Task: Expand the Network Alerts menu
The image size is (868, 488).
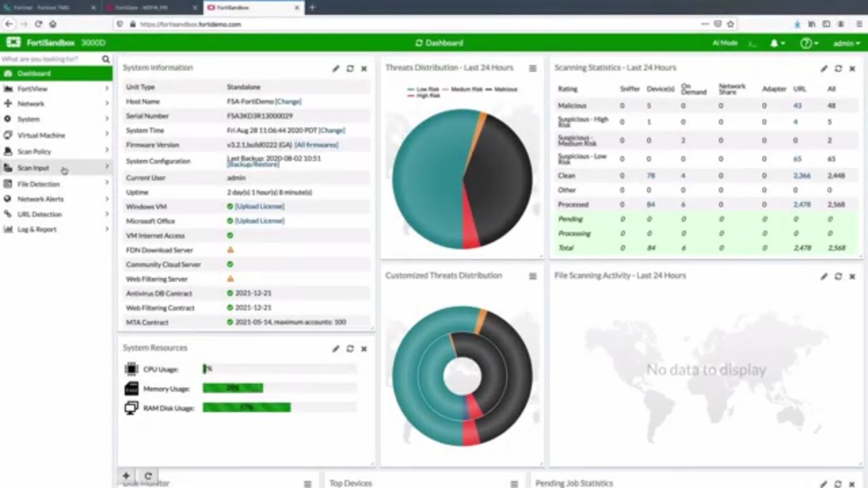Action: point(56,199)
